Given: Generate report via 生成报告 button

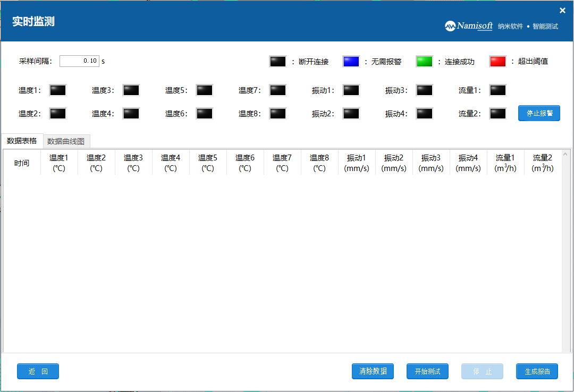Looking at the screenshot, I should click(x=537, y=371).
